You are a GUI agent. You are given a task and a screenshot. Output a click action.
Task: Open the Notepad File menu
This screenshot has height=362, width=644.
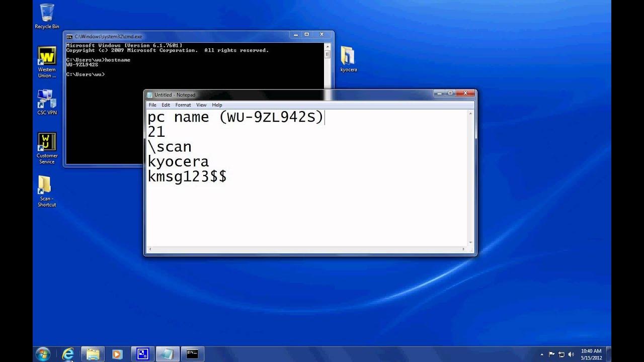click(x=152, y=105)
